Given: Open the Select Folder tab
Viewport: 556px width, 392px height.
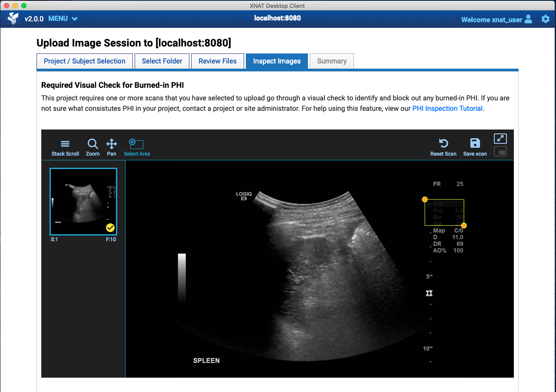Looking at the screenshot, I should [162, 61].
